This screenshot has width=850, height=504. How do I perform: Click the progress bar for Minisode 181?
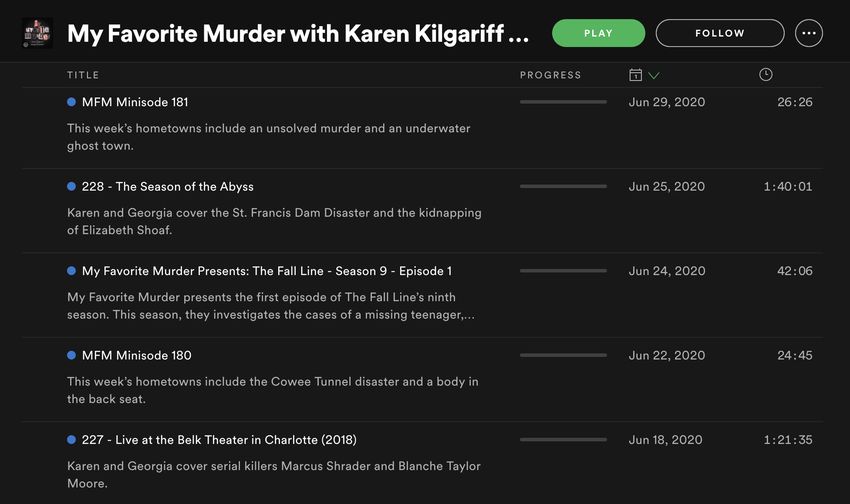(563, 102)
